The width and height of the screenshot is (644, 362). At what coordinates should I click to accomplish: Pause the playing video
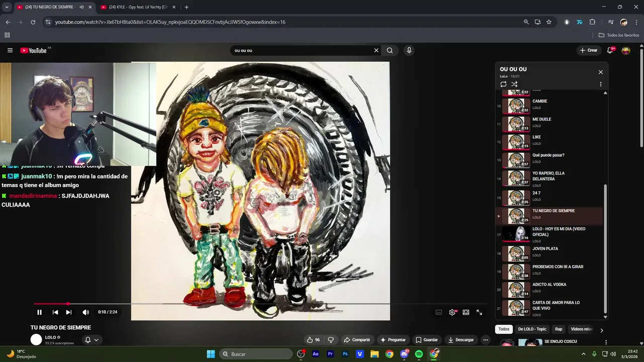(39, 312)
